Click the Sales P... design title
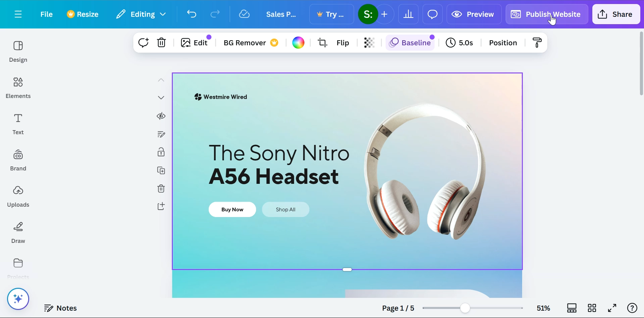The width and height of the screenshot is (644, 318). point(281,14)
